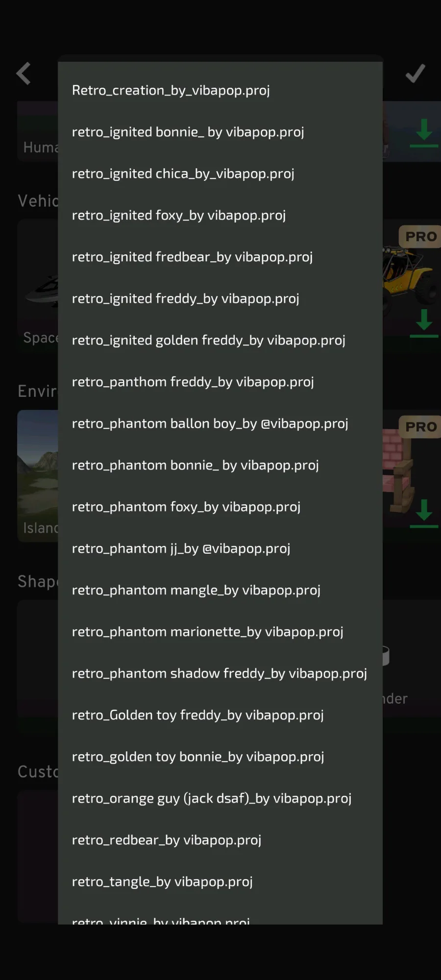Viewport: 441px width, 980px height.
Task: Confirm with the checkmark icon
Action: 415,74
